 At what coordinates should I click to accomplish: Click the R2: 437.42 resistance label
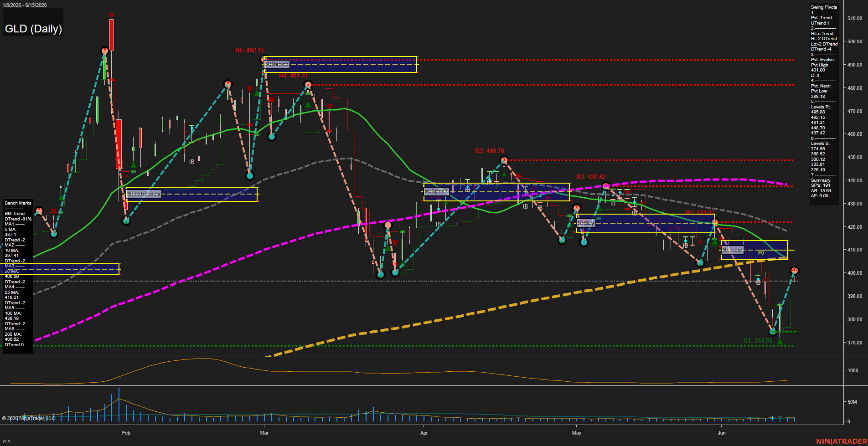tap(591, 177)
